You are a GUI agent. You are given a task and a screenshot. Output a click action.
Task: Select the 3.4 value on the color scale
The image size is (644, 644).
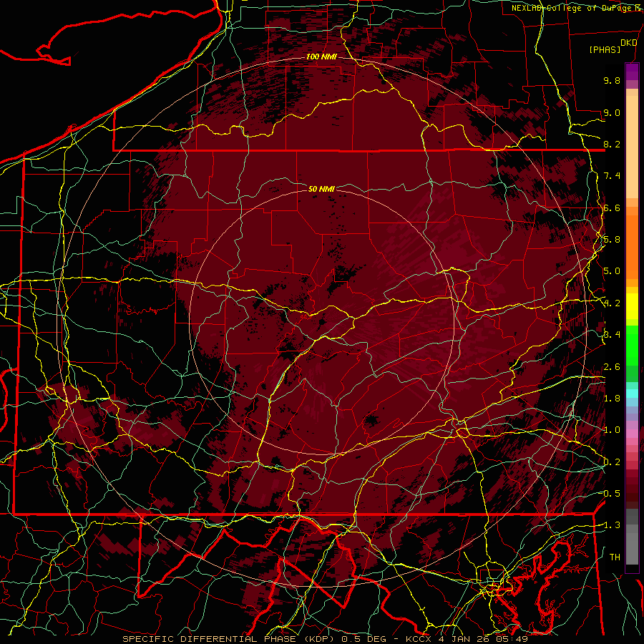[x=612, y=335]
